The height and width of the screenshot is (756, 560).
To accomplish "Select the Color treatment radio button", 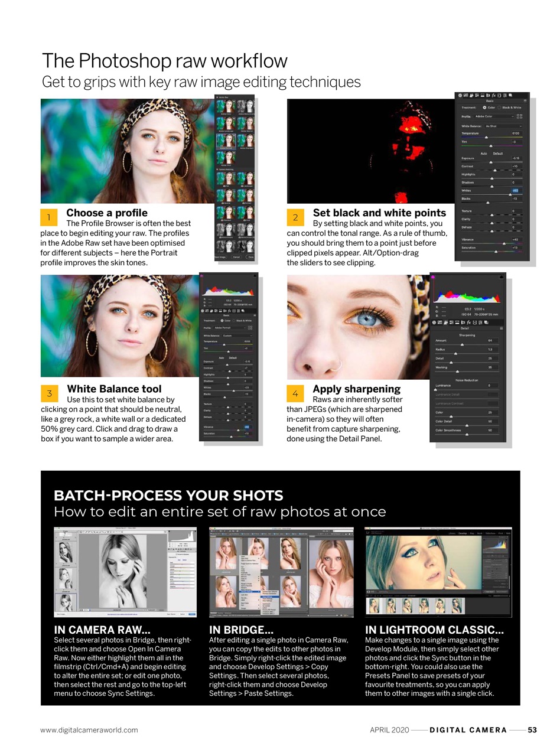I will (x=484, y=107).
